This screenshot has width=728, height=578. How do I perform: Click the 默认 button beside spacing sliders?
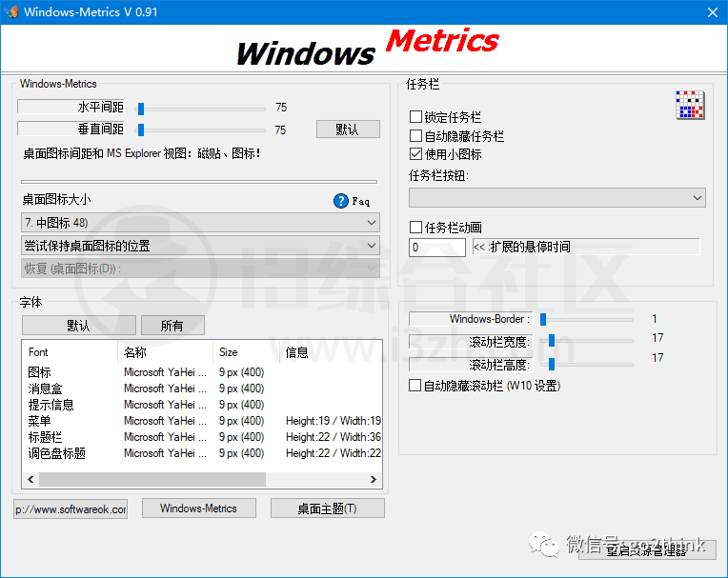pyautogui.click(x=348, y=129)
